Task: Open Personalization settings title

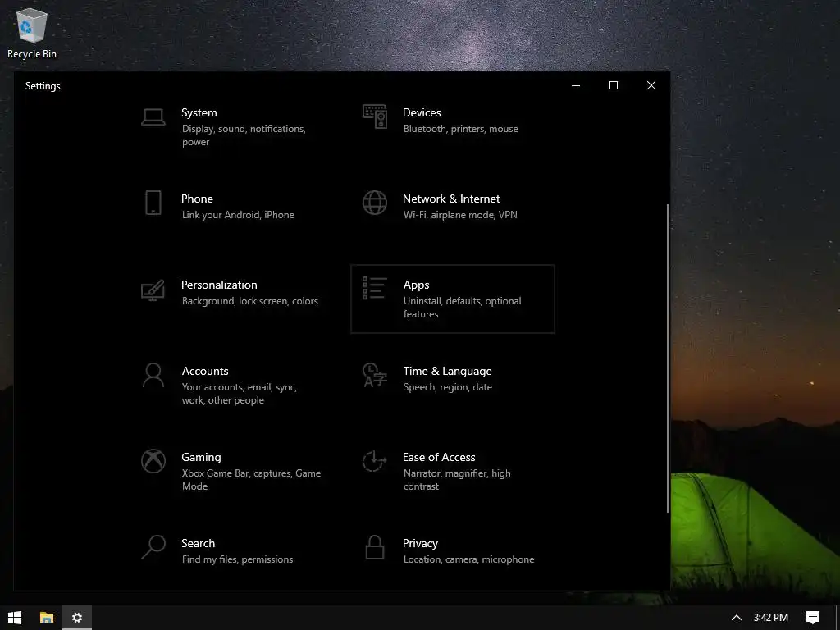Action: 219,285
